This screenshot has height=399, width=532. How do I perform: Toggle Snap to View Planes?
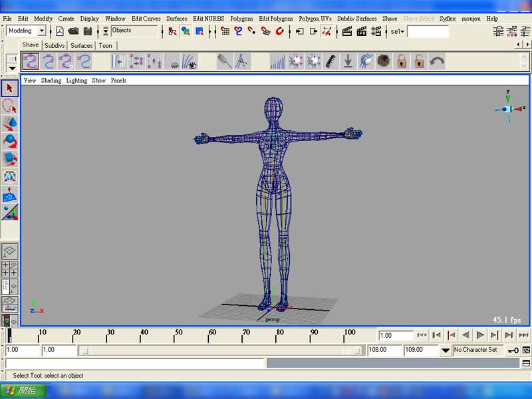tap(265, 31)
